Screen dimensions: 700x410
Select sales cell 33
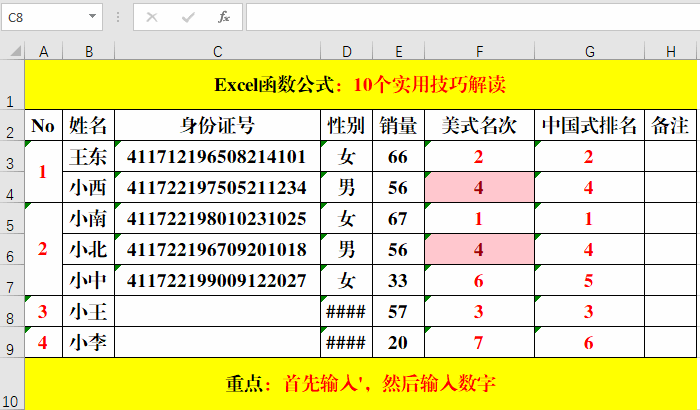[x=399, y=280]
